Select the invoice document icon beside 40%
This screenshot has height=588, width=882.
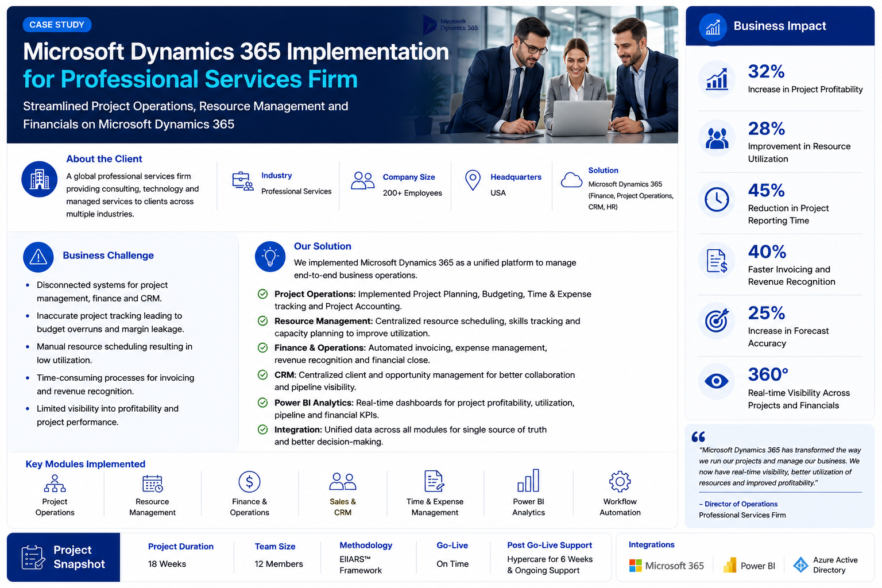pyautogui.click(x=717, y=261)
